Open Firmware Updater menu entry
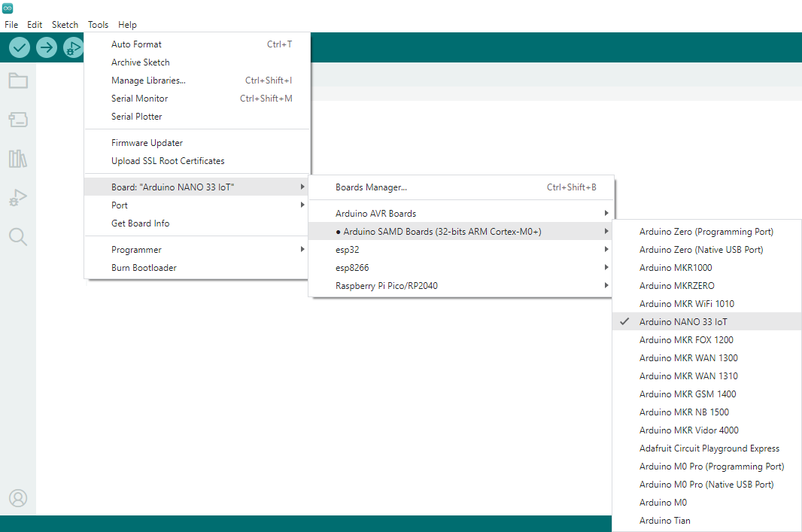 click(x=197, y=143)
